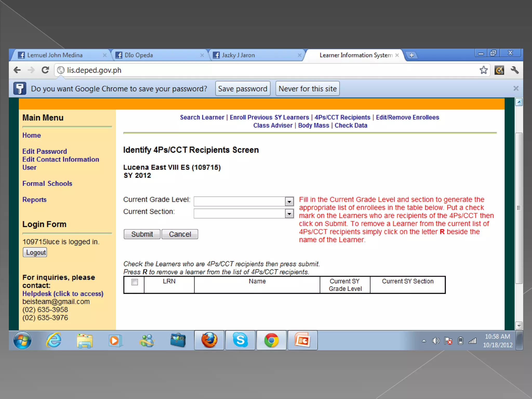Open Edit Contact Information

coord(61,159)
